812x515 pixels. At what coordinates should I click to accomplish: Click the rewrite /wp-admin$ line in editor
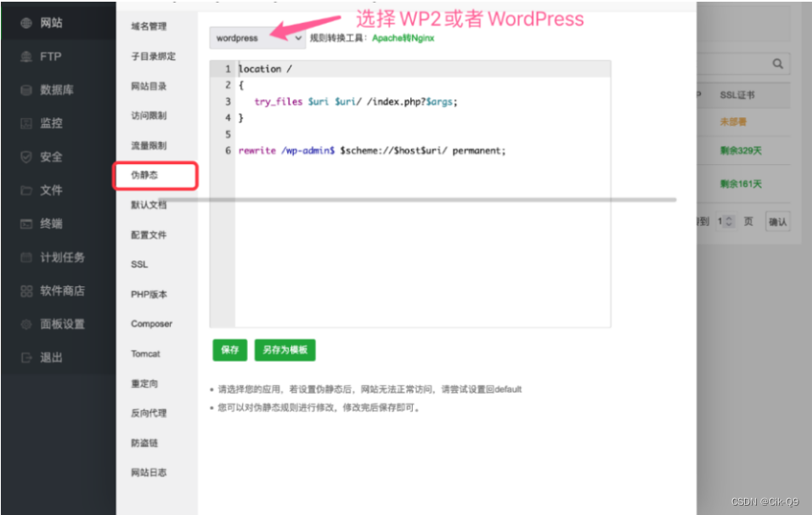click(372, 150)
